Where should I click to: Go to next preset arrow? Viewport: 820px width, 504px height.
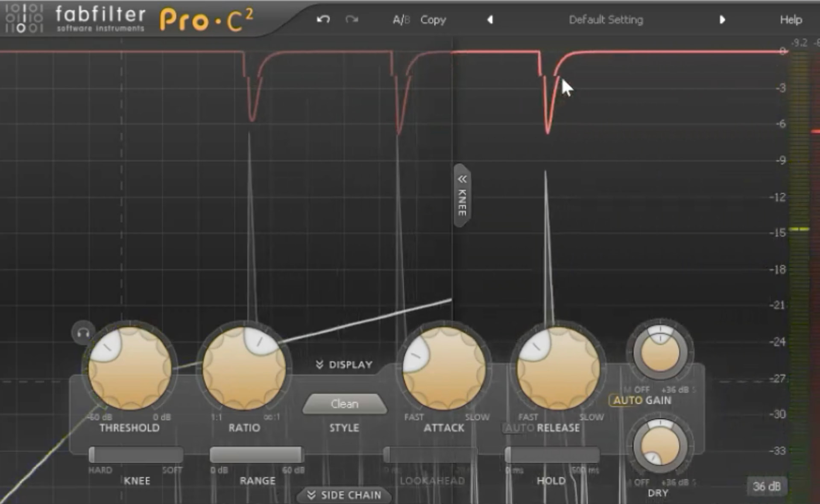[x=722, y=20]
